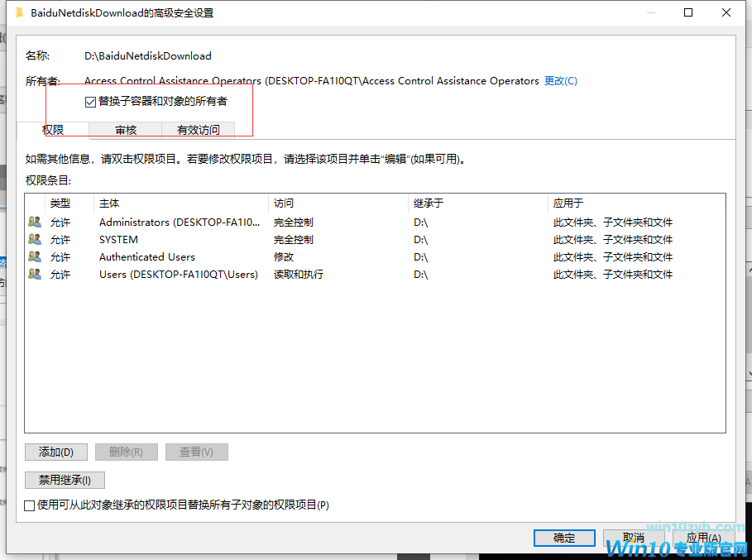Sort by the 主体 column header
The image size is (752, 560).
[181, 203]
